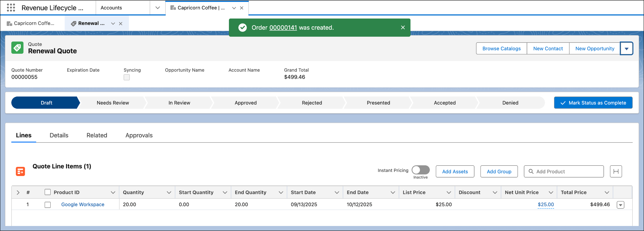Select the Rejected stage

tap(312, 103)
